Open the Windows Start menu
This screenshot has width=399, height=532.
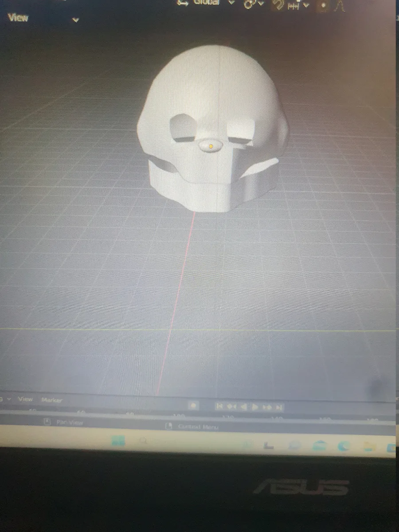pos(118,441)
